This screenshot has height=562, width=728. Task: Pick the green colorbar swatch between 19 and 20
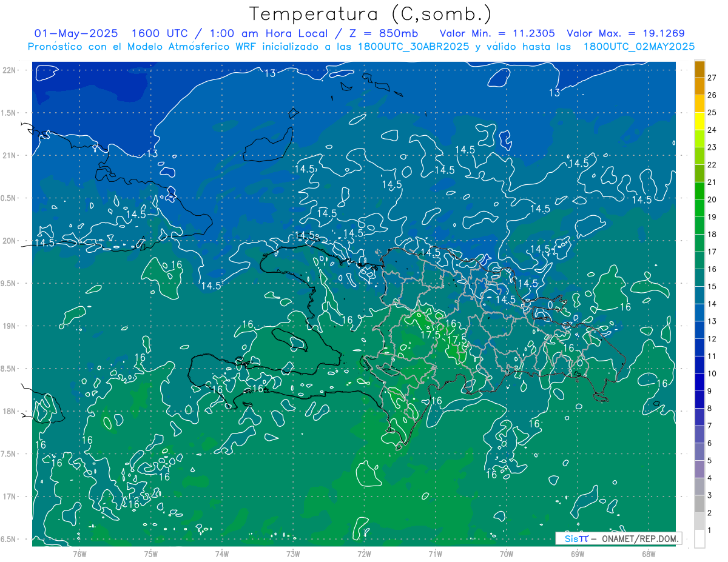tap(699, 208)
